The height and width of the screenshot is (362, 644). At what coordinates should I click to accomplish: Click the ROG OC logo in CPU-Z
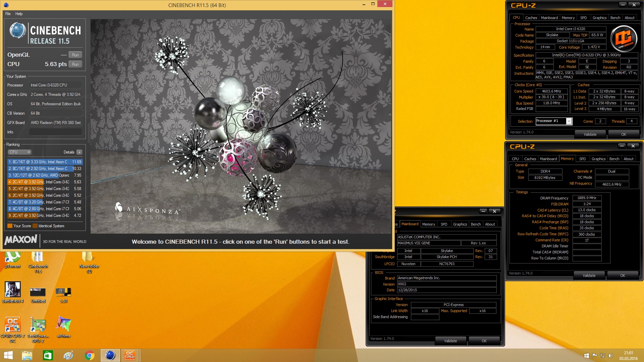pos(624,38)
